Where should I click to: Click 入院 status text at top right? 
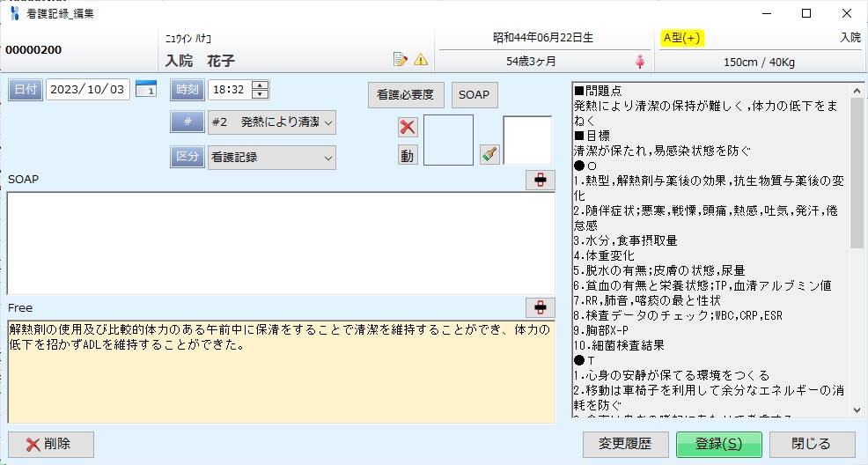[850, 38]
